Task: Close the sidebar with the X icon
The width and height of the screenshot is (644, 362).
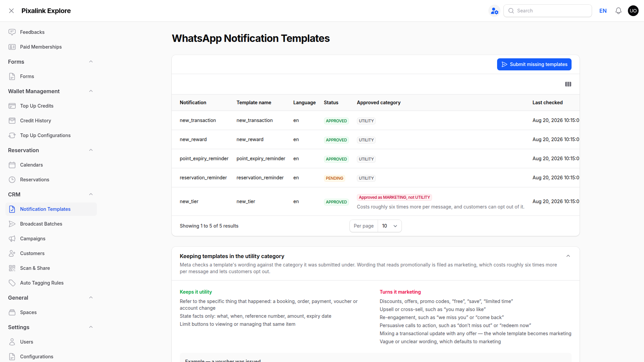Action: coord(11,11)
